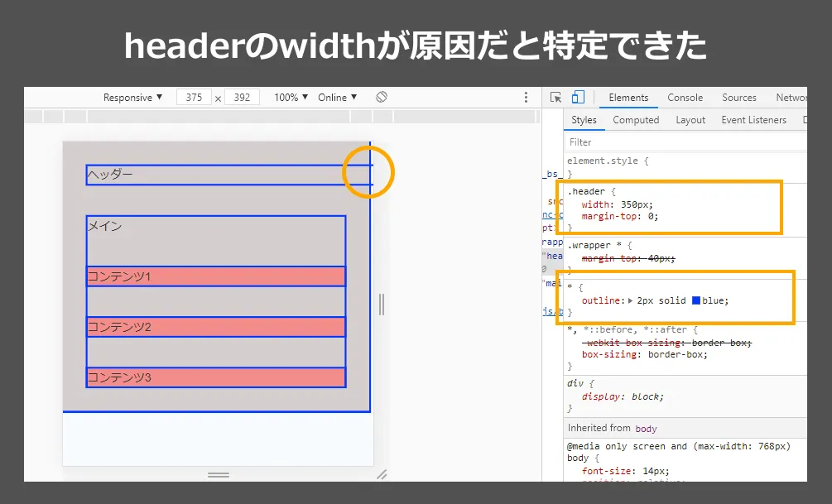Expand the outline shorthand triangle
The image size is (832, 504).
click(x=630, y=300)
